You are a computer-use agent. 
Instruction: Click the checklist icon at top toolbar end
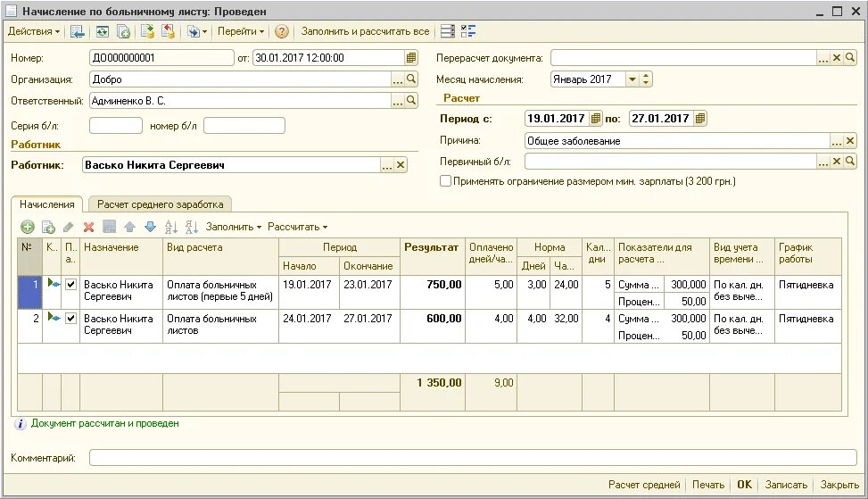click(x=468, y=31)
